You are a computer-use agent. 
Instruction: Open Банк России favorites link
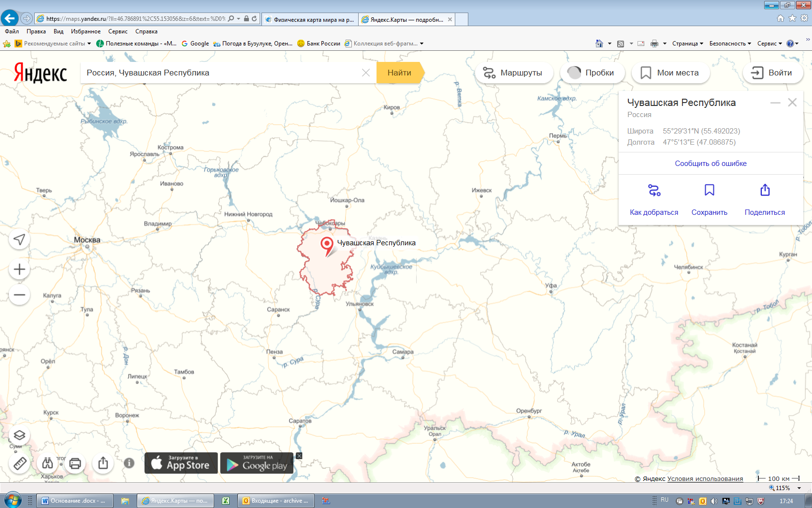319,44
